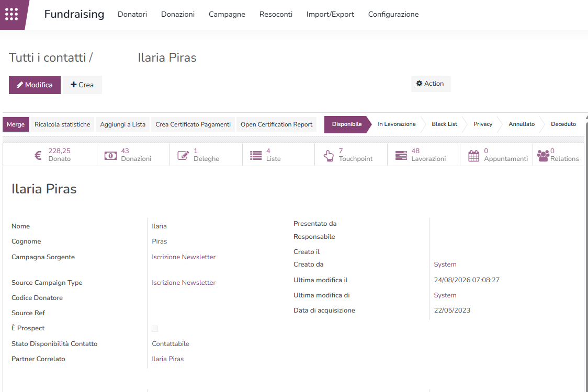Click the list icon for Liste
The image size is (588, 392).
tap(256, 155)
